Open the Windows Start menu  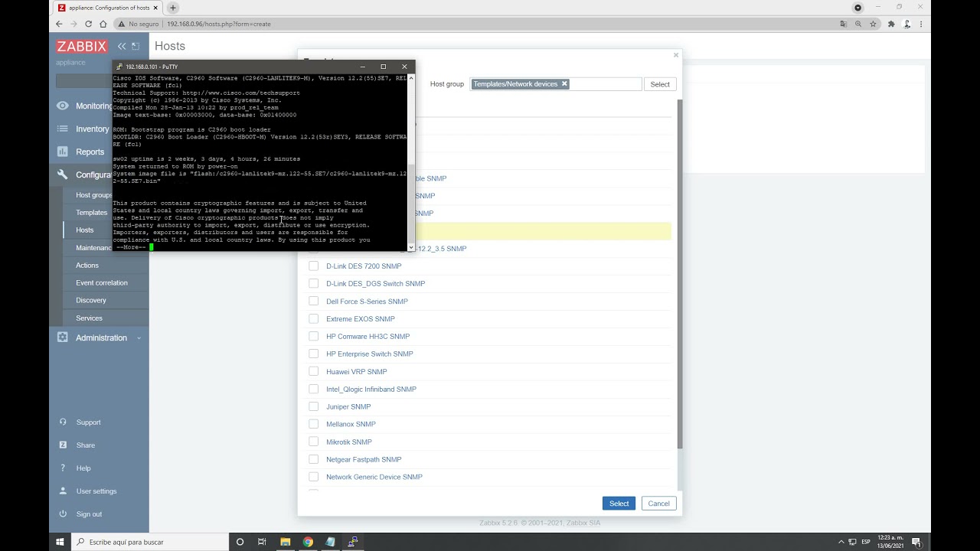click(x=60, y=542)
